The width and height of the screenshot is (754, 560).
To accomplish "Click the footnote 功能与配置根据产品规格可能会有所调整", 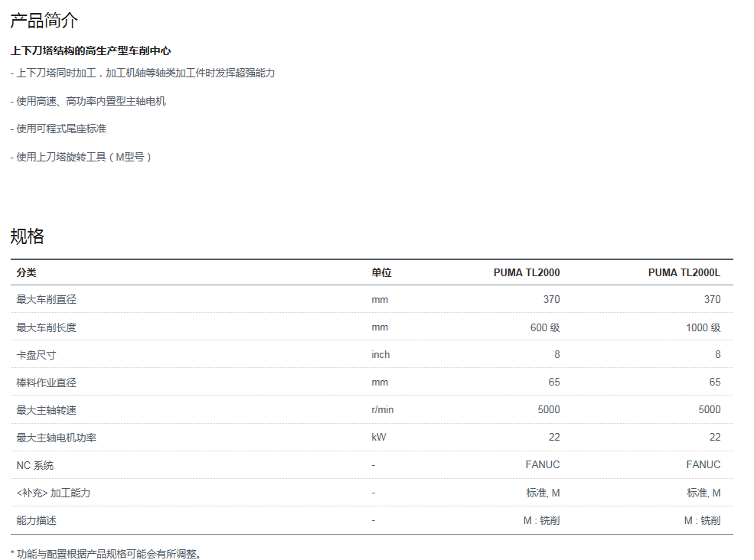I will click(x=106, y=554).
